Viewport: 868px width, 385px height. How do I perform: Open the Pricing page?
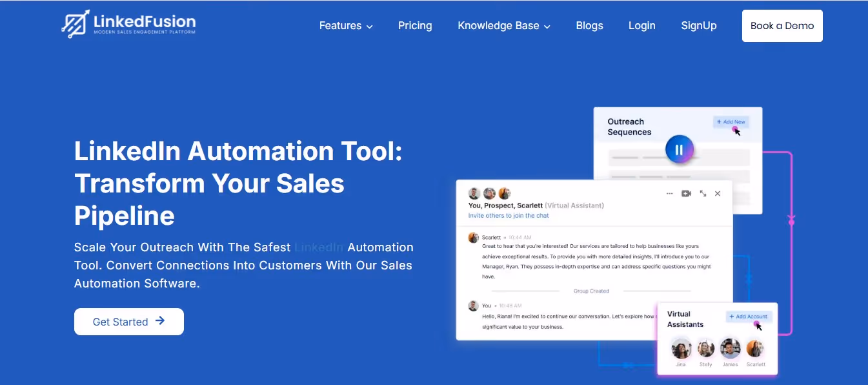[x=415, y=26]
